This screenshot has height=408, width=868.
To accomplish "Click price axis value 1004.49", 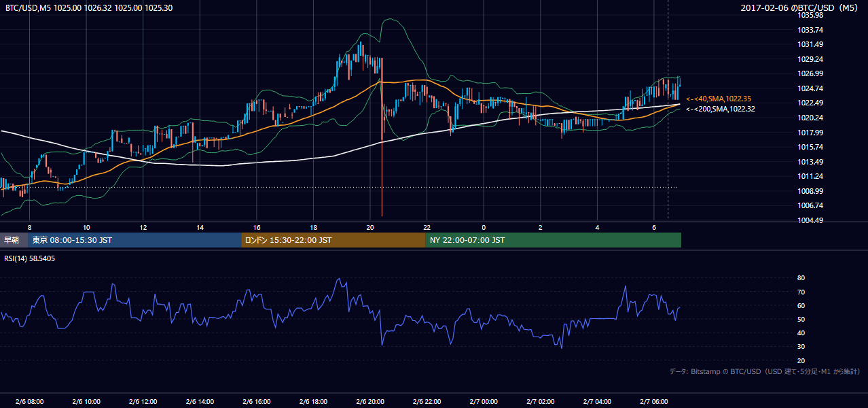I will coord(810,220).
